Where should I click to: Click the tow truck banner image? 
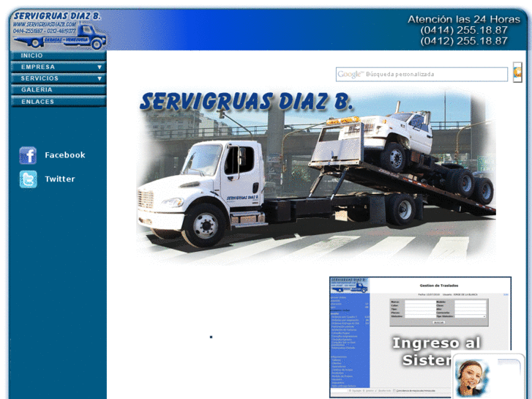pyautogui.click(x=316, y=176)
